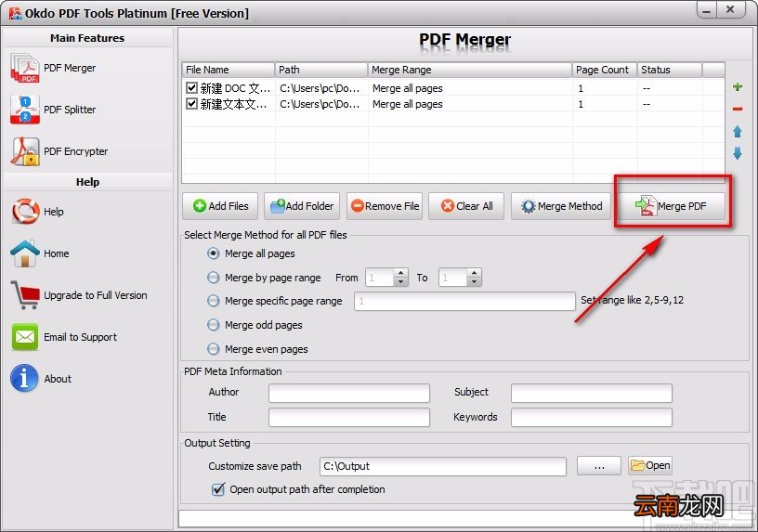Click the Status column header
This screenshot has width=758, height=532.
tap(670, 70)
